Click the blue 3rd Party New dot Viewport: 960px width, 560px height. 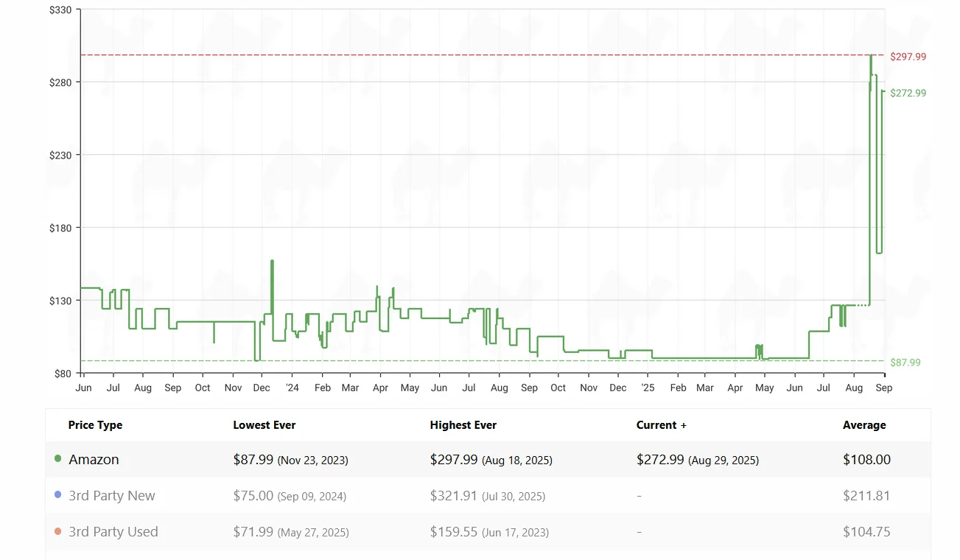point(58,495)
